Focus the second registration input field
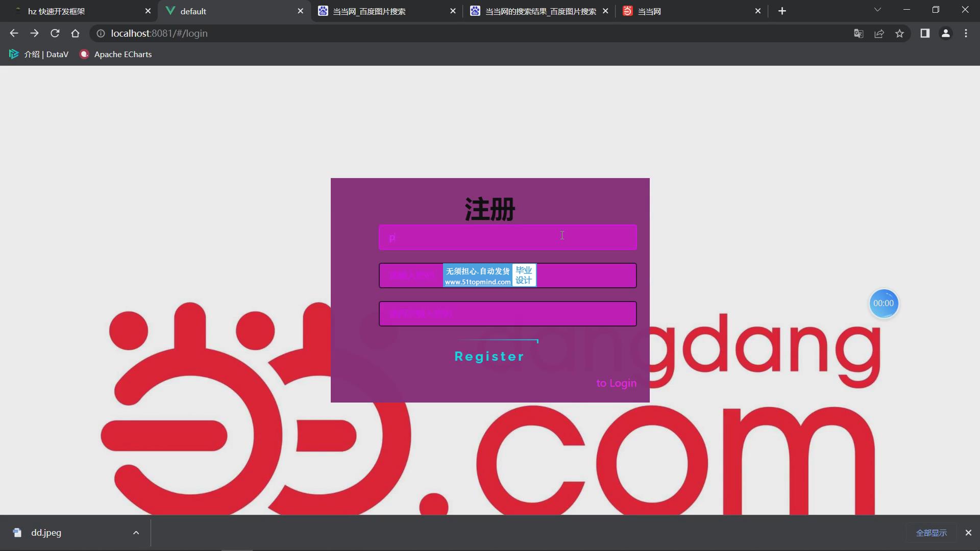 tap(508, 275)
